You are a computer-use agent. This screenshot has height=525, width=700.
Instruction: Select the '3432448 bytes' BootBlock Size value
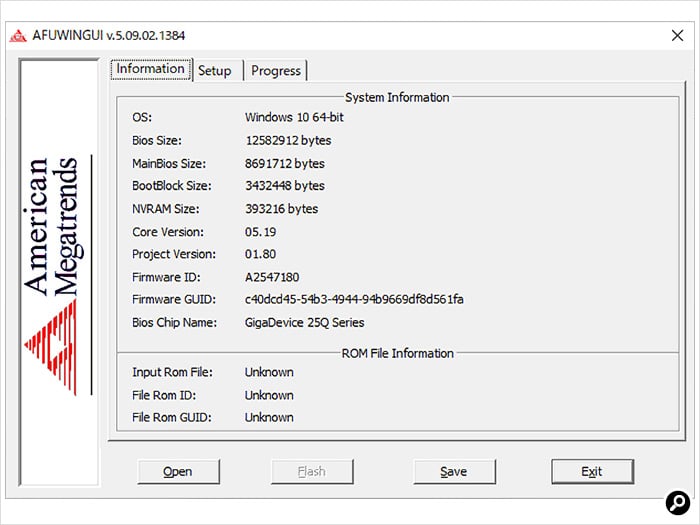[x=285, y=186]
